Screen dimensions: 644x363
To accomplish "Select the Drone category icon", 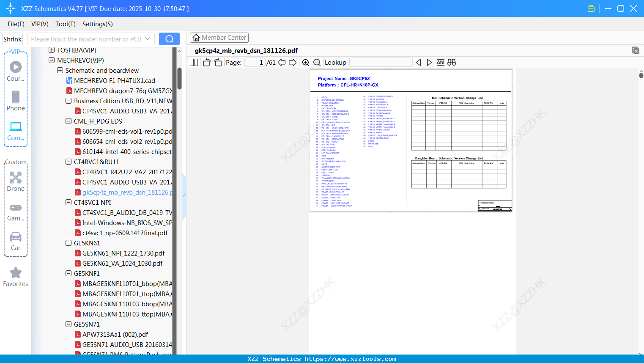I will (16, 181).
